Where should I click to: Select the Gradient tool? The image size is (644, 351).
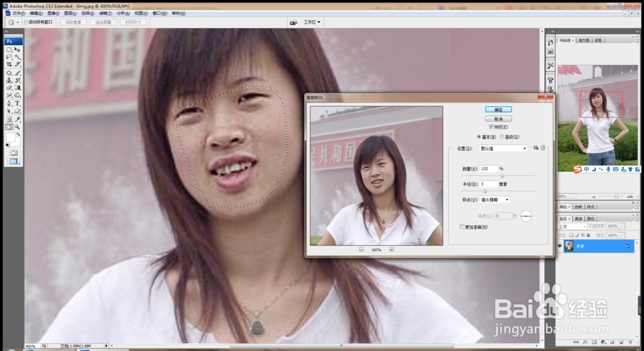[17, 88]
